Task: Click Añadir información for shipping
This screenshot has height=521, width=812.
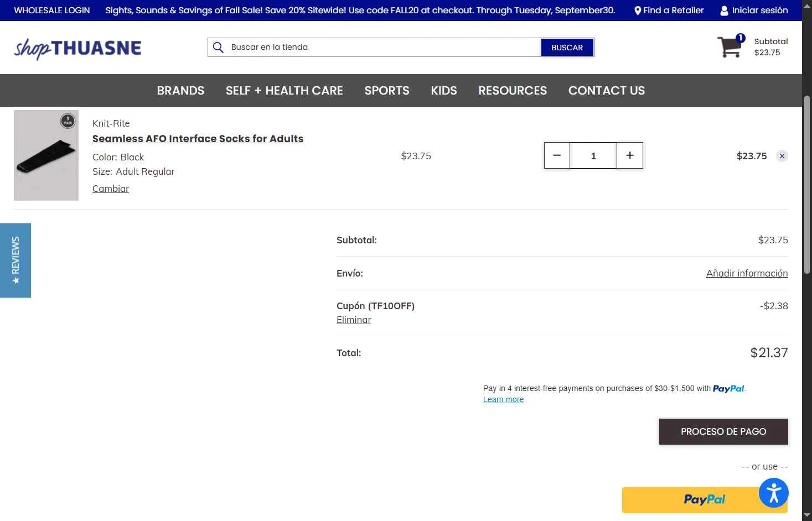Action: tap(747, 273)
